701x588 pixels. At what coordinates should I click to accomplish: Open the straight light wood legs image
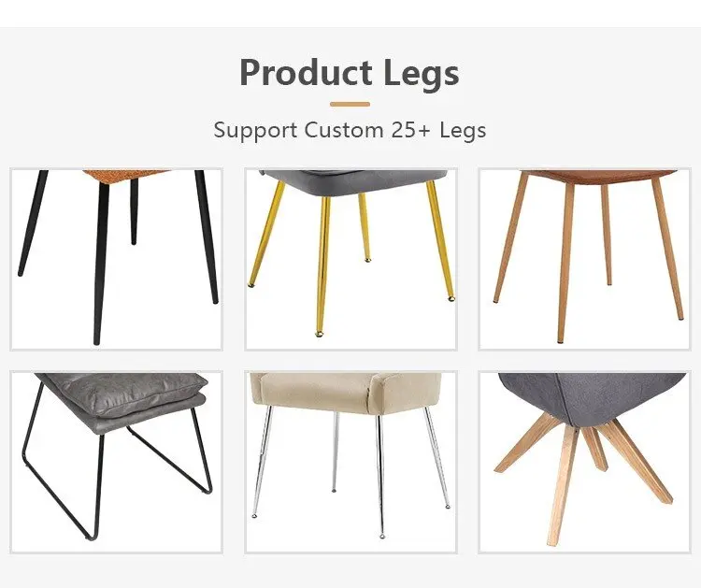(585, 259)
